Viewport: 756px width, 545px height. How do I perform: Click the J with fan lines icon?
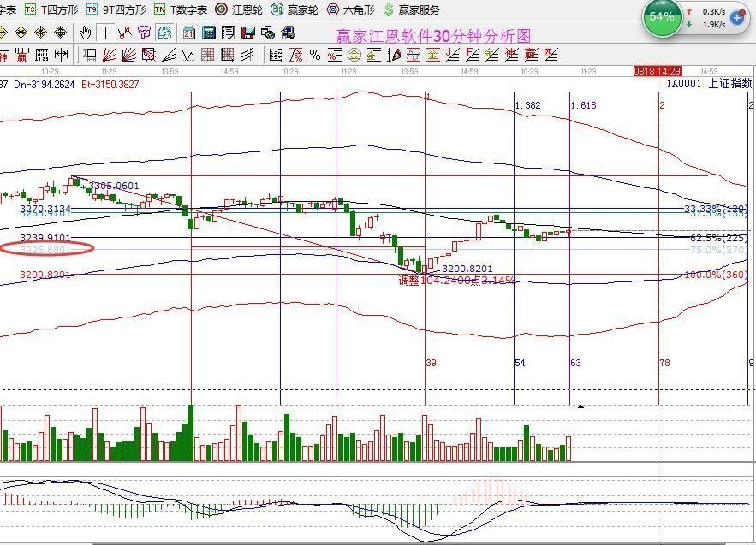(453, 55)
